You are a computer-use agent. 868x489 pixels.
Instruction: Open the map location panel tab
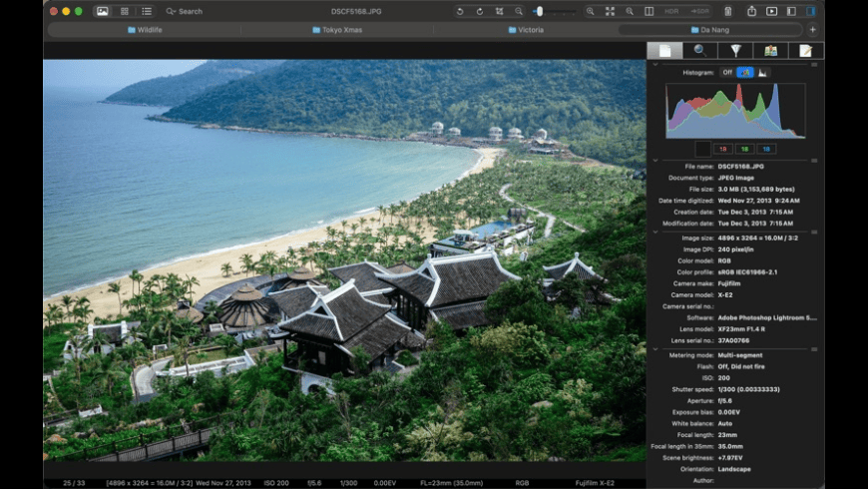coord(770,51)
